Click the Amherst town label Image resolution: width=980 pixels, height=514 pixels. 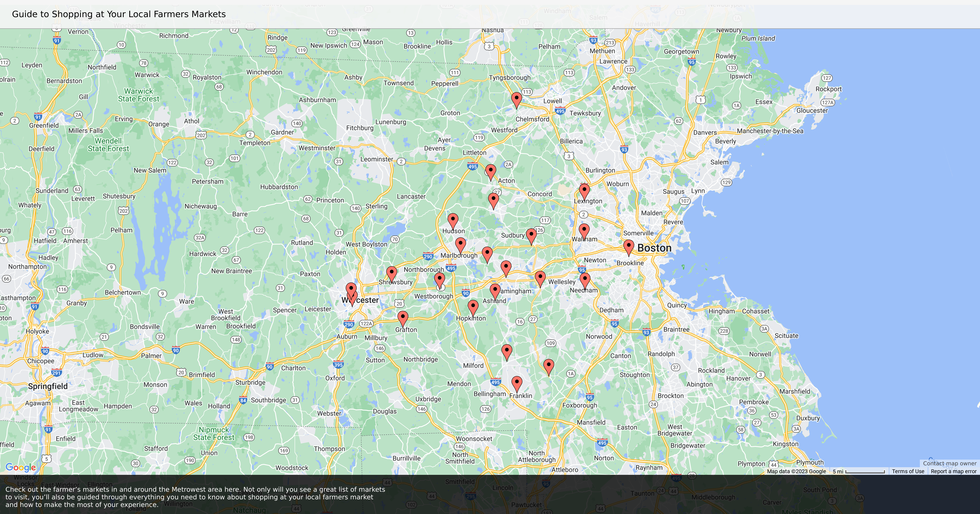point(75,241)
